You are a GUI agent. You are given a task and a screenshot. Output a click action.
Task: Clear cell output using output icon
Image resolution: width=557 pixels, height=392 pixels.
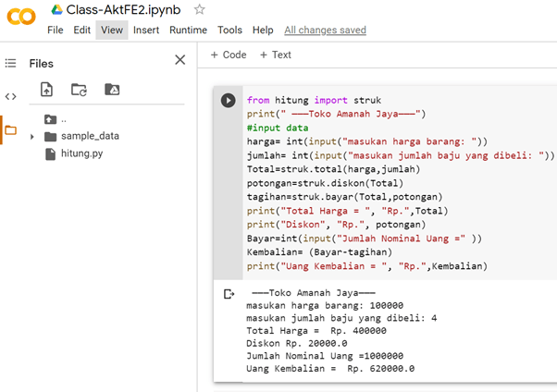[229, 293]
